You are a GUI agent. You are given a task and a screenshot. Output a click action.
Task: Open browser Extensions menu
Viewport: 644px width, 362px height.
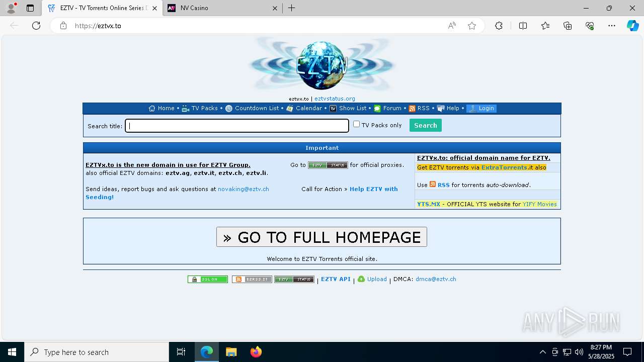point(499,26)
